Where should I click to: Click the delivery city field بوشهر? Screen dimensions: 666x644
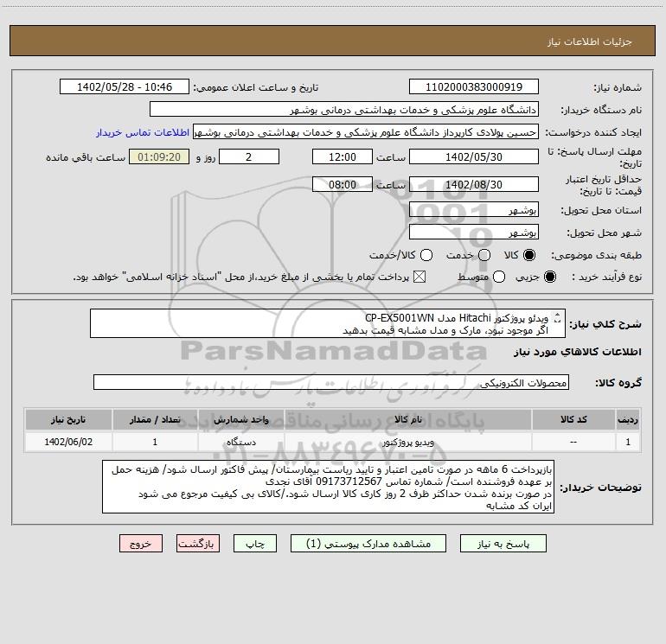474,232
